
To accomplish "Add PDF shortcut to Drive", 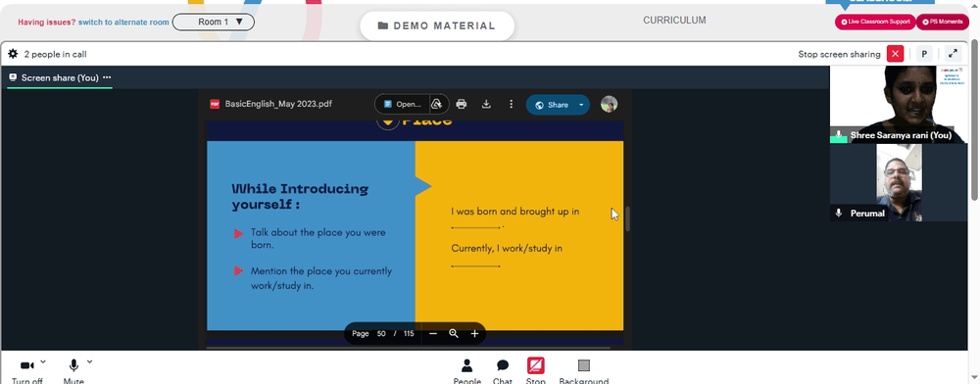I will point(437,104).
